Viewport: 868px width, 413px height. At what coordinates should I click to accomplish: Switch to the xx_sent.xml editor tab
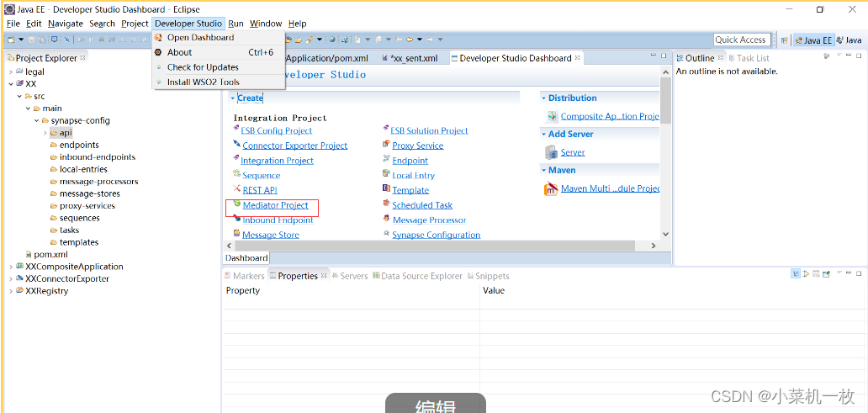(x=410, y=58)
